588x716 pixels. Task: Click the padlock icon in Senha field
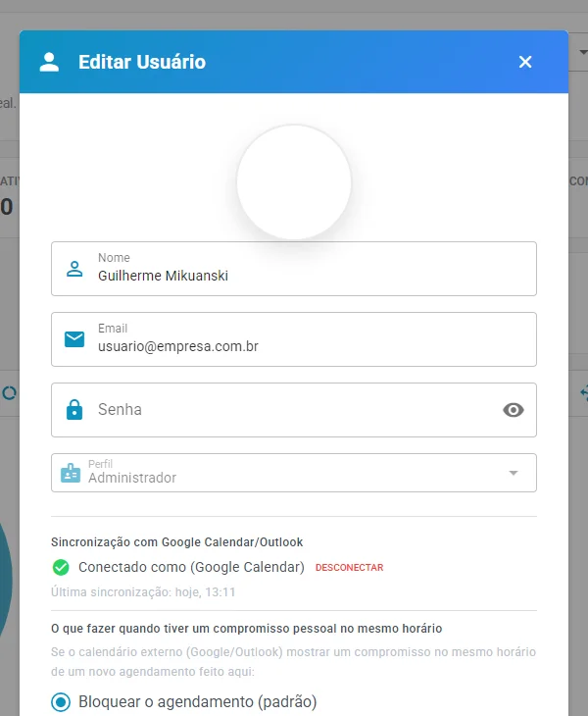point(74,410)
